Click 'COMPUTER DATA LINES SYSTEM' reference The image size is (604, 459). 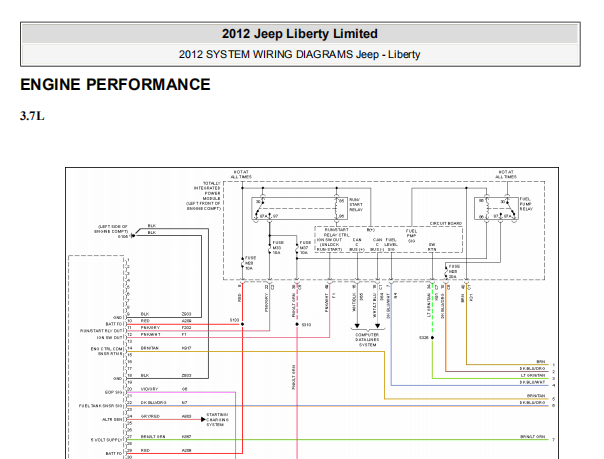[x=367, y=340]
